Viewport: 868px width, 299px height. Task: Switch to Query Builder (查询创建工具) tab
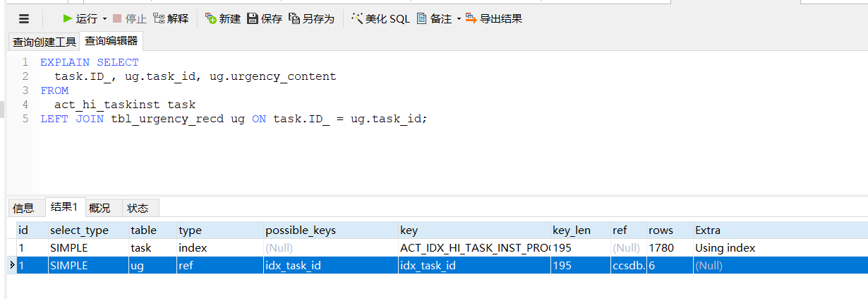pos(44,42)
